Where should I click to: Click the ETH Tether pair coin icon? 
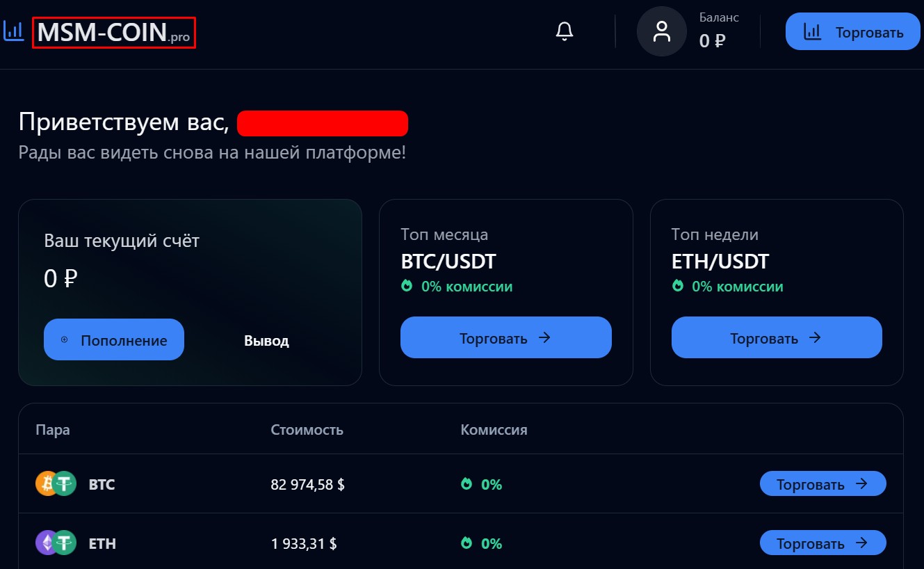click(56, 543)
